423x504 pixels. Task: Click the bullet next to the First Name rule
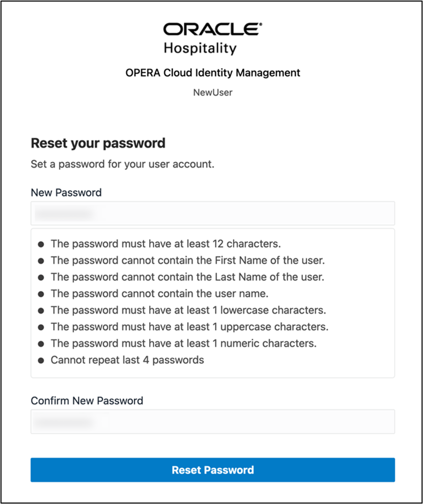pos(42,260)
